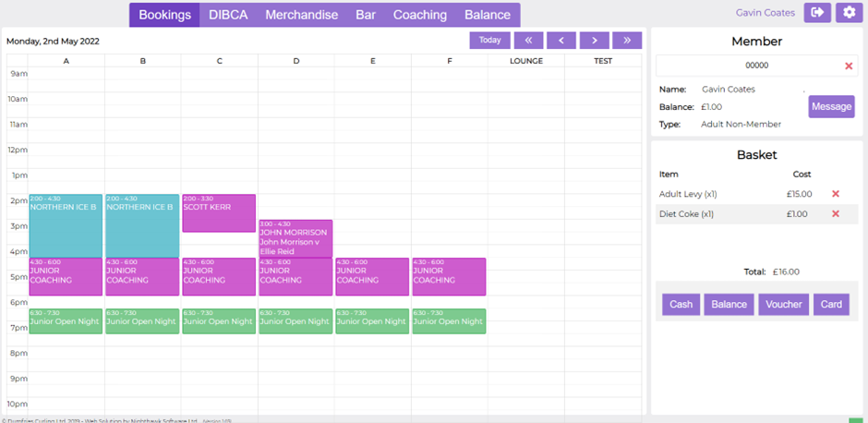Click the Voucher payment button
Screen dimensions: 868x423
tap(783, 304)
